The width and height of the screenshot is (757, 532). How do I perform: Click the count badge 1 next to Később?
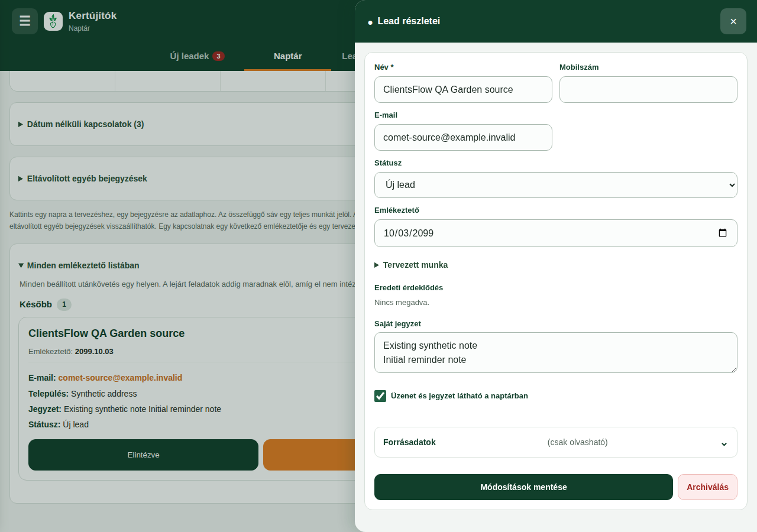point(64,304)
